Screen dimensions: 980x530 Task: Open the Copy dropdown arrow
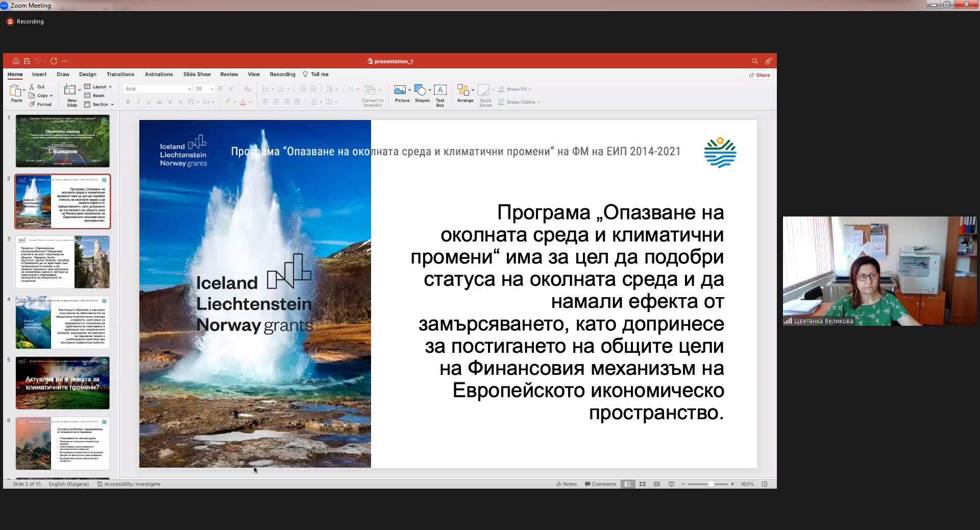(51, 95)
